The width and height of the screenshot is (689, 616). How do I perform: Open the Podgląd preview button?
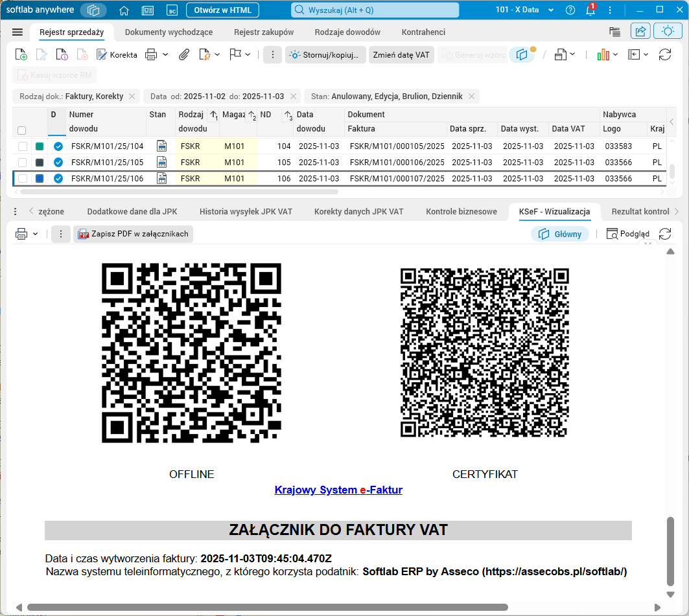click(627, 234)
